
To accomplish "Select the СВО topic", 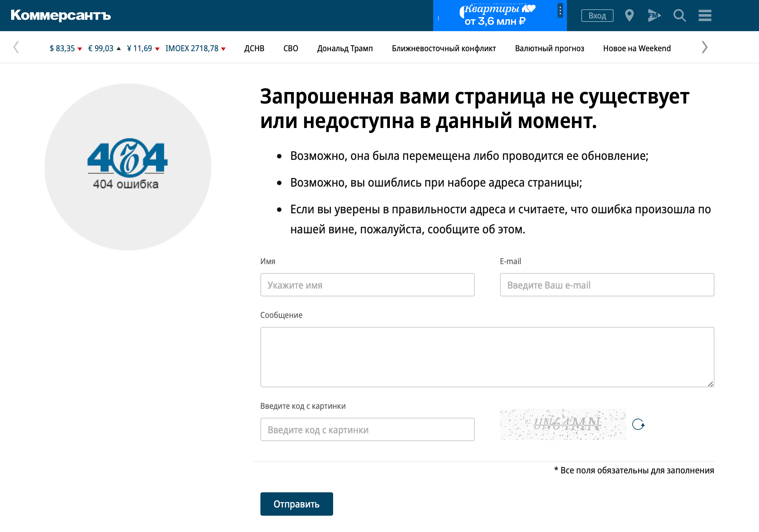I will click(x=290, y=49).
